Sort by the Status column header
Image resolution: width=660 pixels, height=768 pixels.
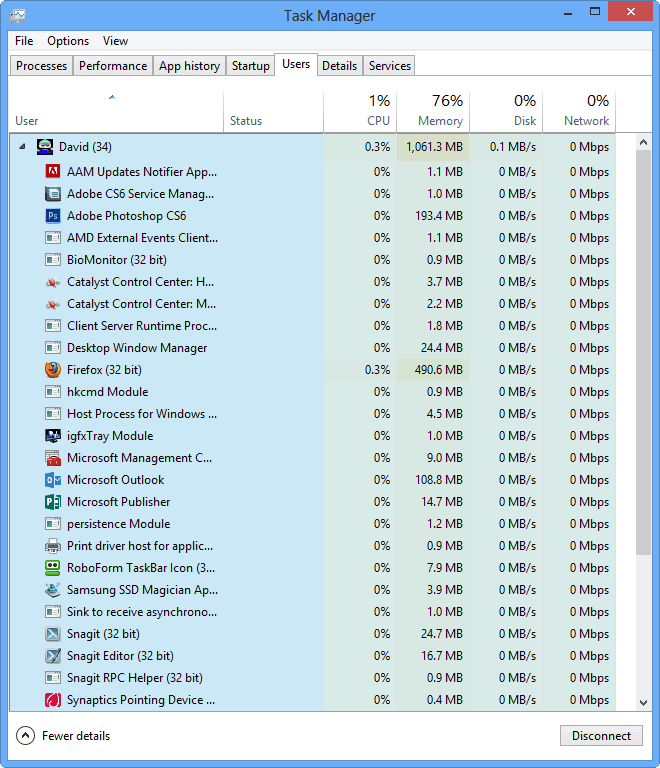point(273,112)
